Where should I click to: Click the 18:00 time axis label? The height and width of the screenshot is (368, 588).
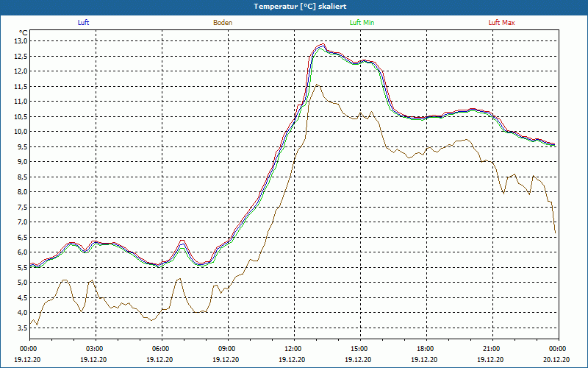click(x=427, y=348)
